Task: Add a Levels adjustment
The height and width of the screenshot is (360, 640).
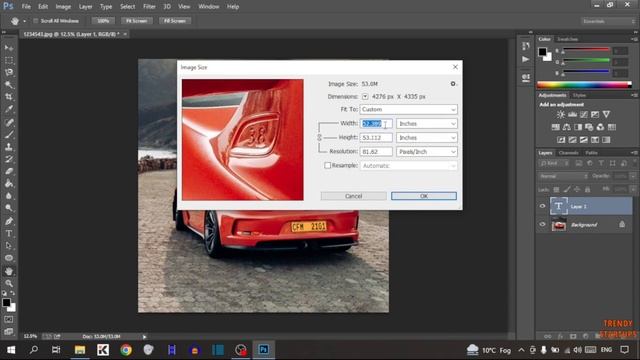Action: (x=572, y=115)
